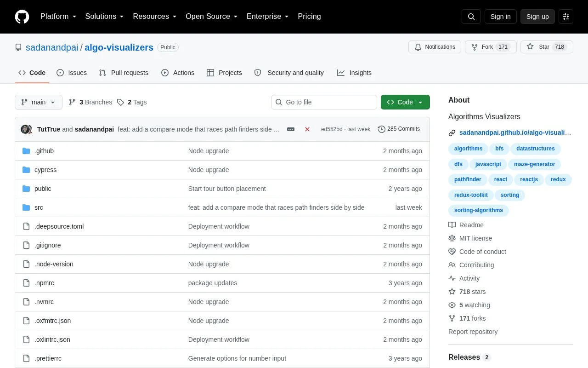Image resolution: width=588 pixels, height=368 pixels.
Task: Open the algo-visualizers repository link
Action: click(119, 47)
